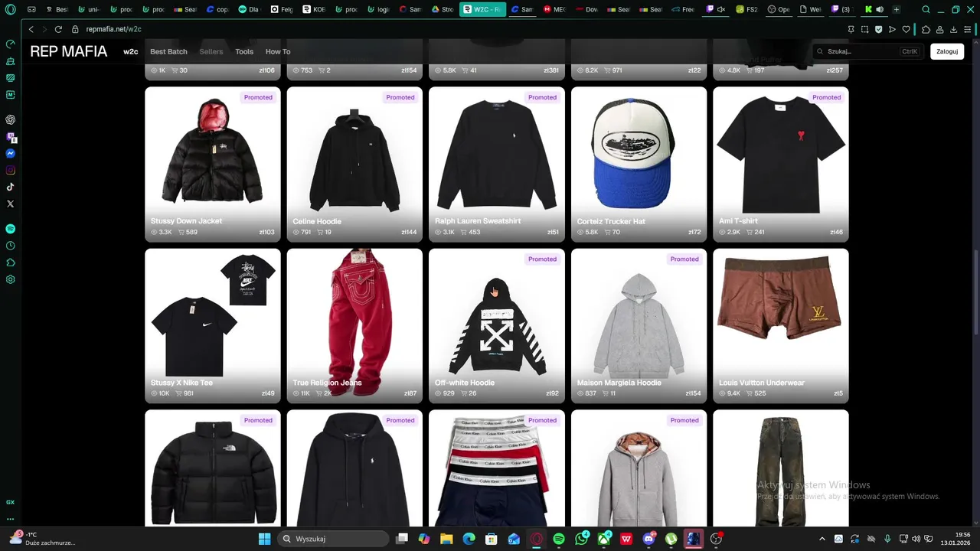This screenshot has width=980, height=551.
Task: Click the w2c nav item
Action: 131,51
